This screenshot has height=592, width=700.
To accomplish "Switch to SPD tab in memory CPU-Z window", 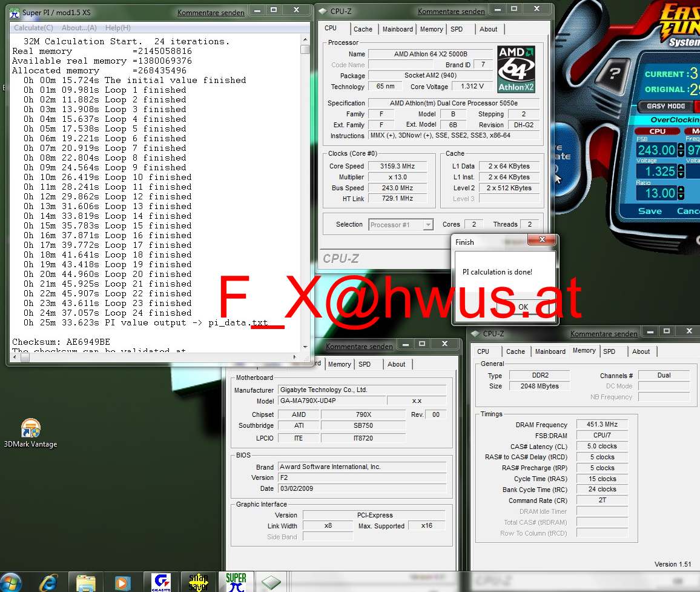I will (609, 351).
